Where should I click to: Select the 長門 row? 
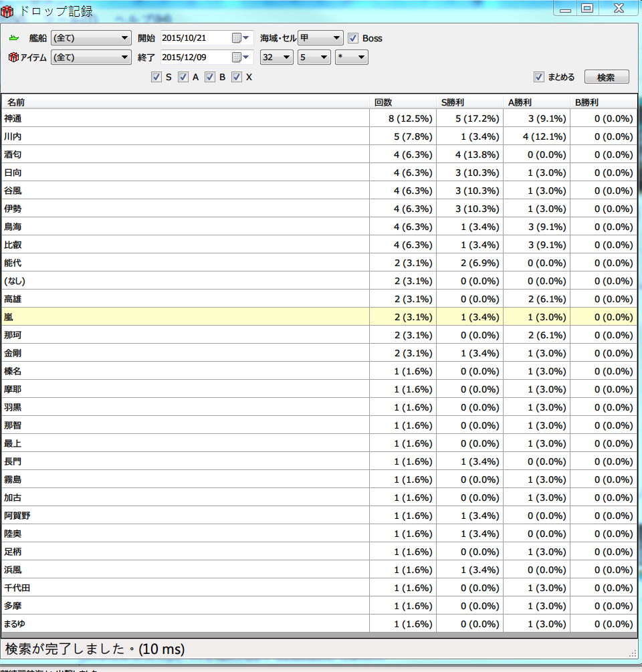click(319, 461)
